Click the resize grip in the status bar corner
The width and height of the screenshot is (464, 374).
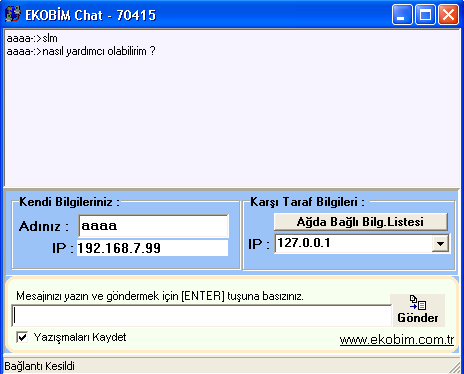[455, 367]
